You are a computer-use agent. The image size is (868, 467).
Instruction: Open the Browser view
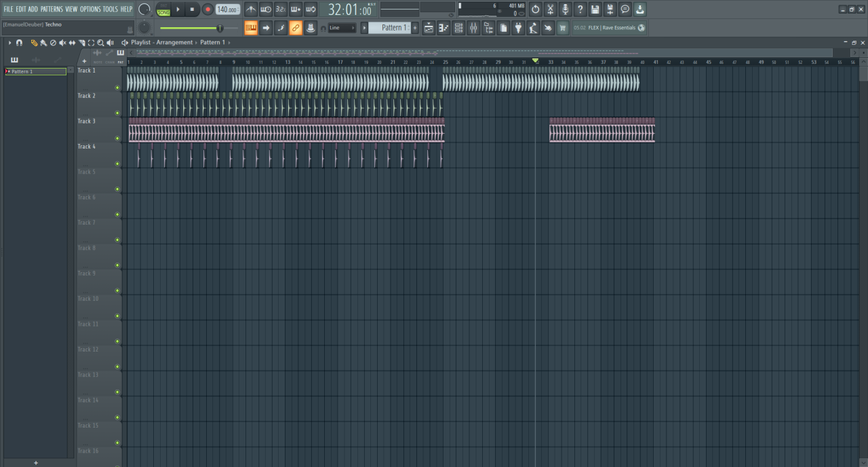[x=488, y=28]
